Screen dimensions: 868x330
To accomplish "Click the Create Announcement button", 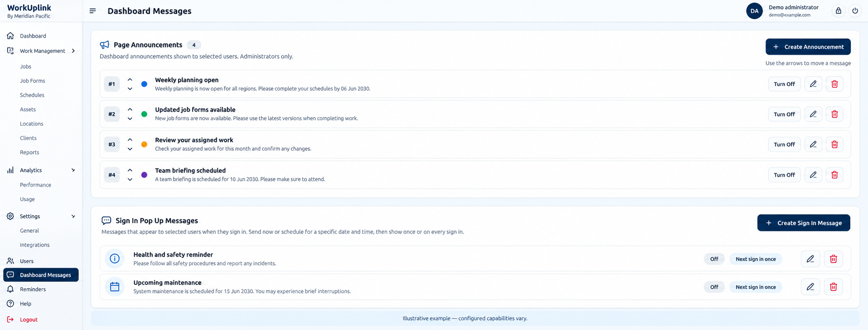I will 808,47.
